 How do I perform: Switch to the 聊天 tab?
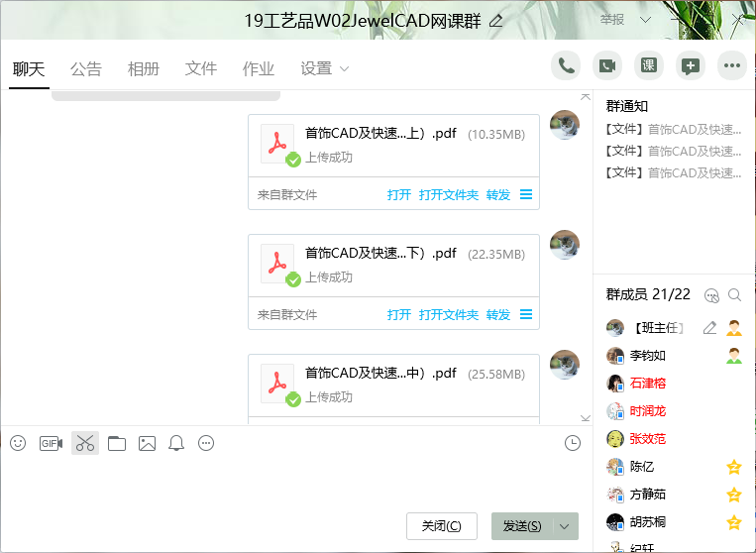coord(29,69)
